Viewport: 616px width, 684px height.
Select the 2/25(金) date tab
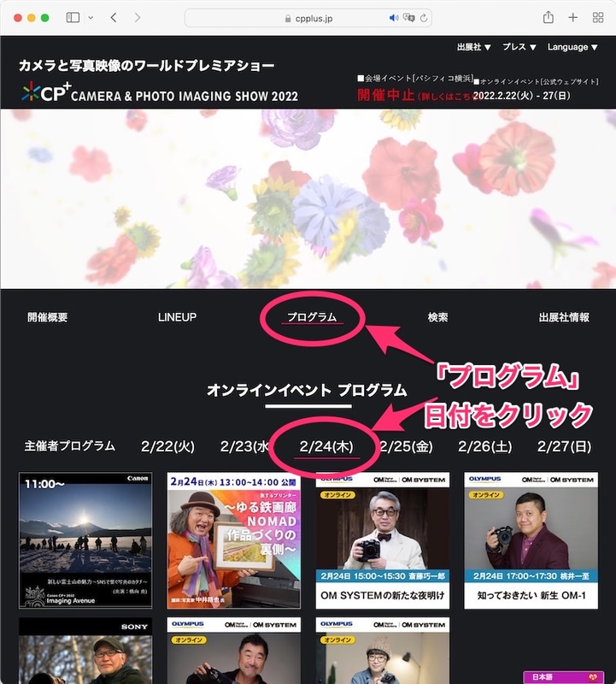pyautogui.click(x=407, y=446)
